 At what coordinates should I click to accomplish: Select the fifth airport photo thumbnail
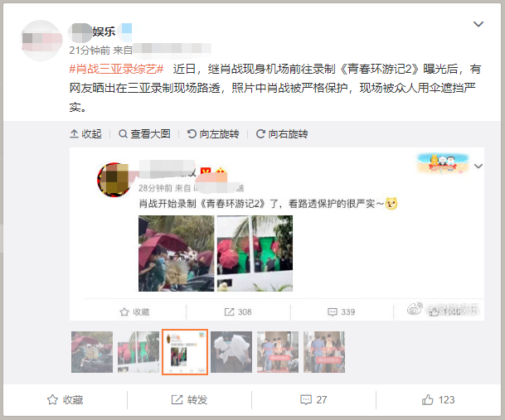point(278,352)
